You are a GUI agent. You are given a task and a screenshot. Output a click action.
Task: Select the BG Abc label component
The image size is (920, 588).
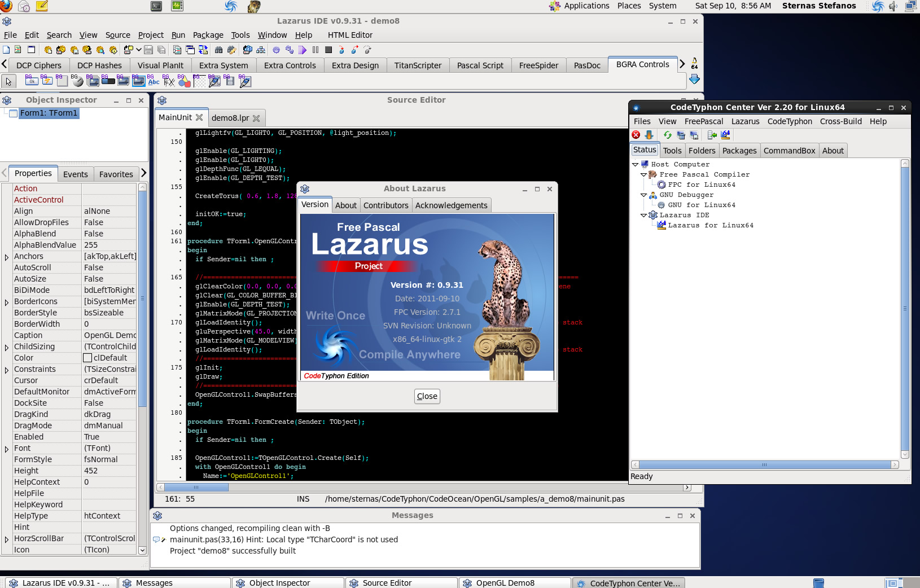(x=154, y=81)
